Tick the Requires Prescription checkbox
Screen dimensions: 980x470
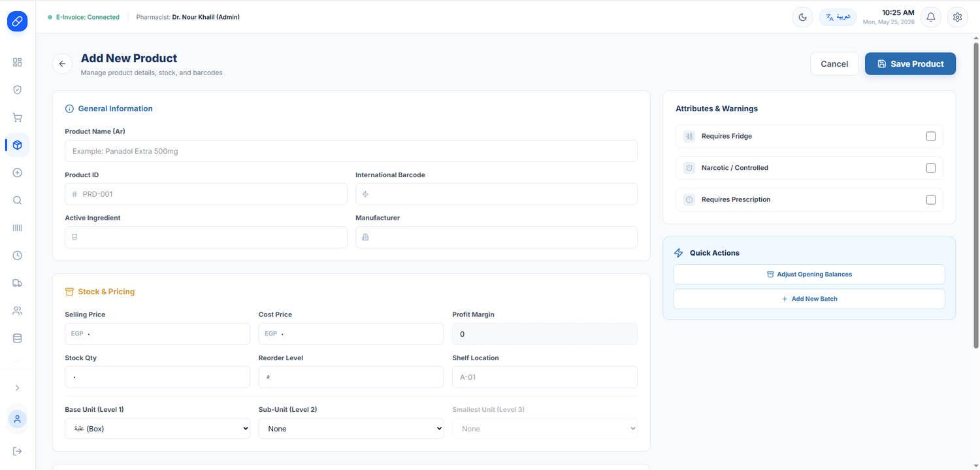click(x=931, y=200)
